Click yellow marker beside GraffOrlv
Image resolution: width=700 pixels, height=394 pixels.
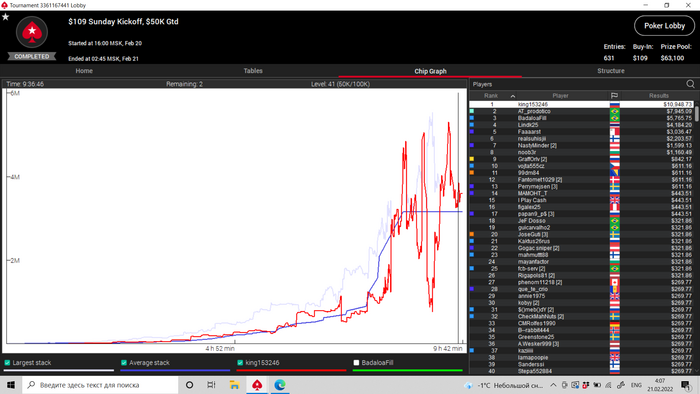coord(472,159)
